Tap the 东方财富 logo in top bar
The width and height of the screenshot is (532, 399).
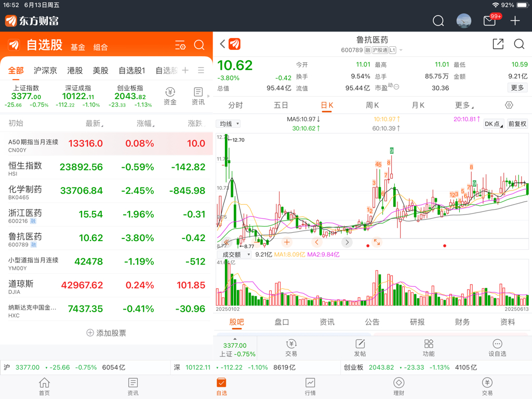point(32,21)
